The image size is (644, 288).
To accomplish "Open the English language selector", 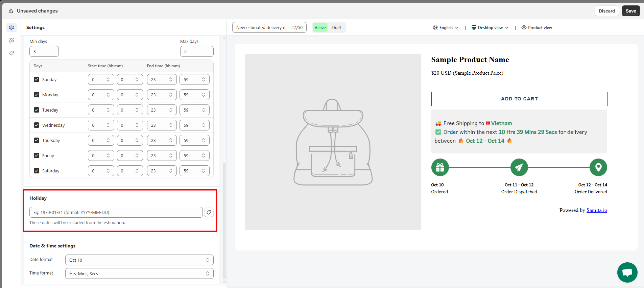I will [446, 28].
